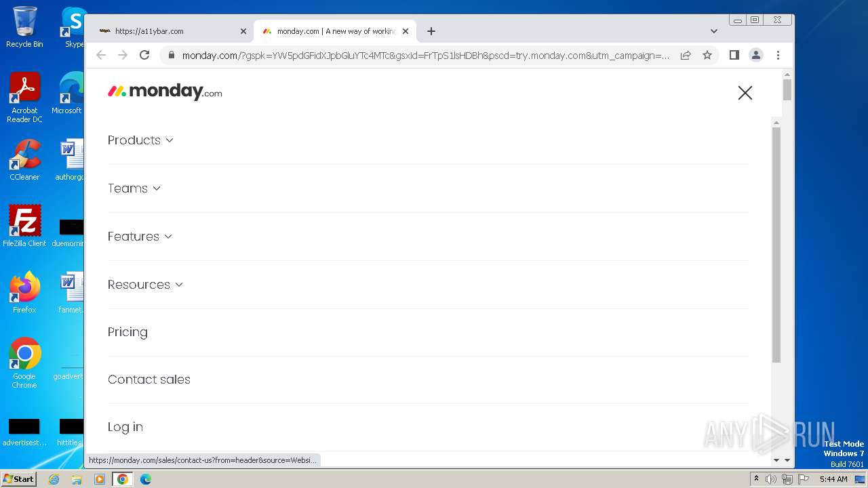The height and width of the screenshot is (488, 868).
Task: View site information lock icon
Action: click(172, 56)
